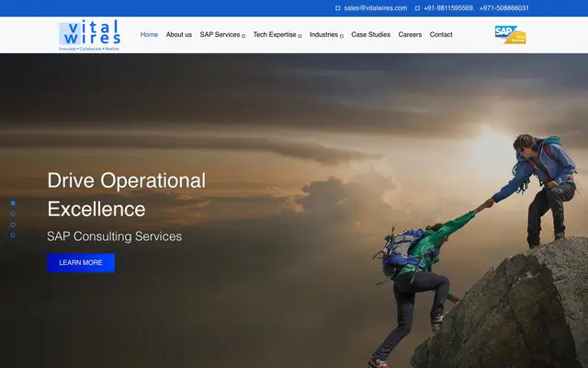The height and width of the screenshot is (368, 588).
Task: Open the Contact page
Action: 441,35
